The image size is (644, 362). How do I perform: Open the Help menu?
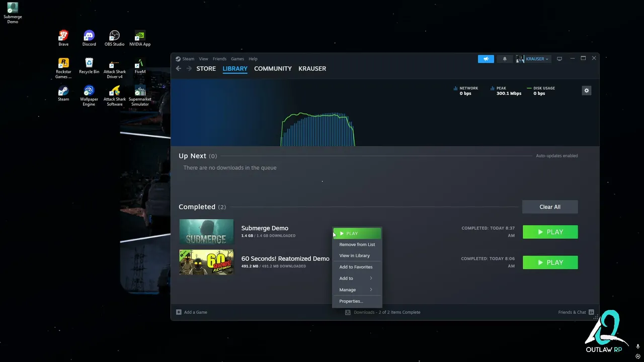point(253,59)
